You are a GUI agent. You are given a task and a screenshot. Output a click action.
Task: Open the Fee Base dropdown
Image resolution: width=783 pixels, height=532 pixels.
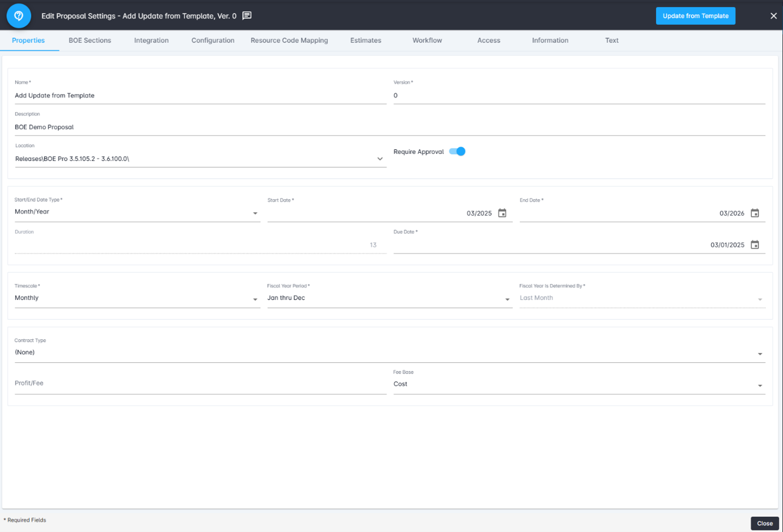click(x=759, y=385)
